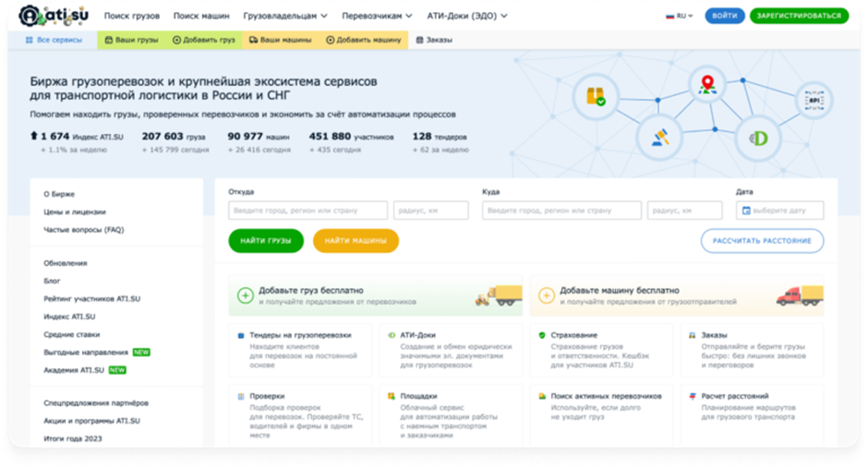Expand the АТИ-Доки (ЭДО) menu
Screen dimensions: 868x469
pyautogui.click(x=466, y=16)
